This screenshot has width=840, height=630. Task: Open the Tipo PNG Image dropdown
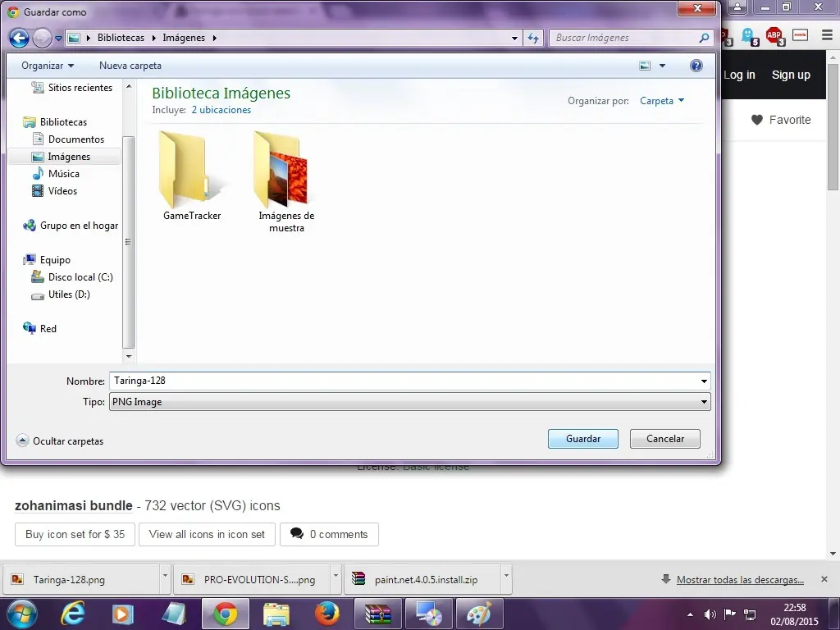(410, 402)
